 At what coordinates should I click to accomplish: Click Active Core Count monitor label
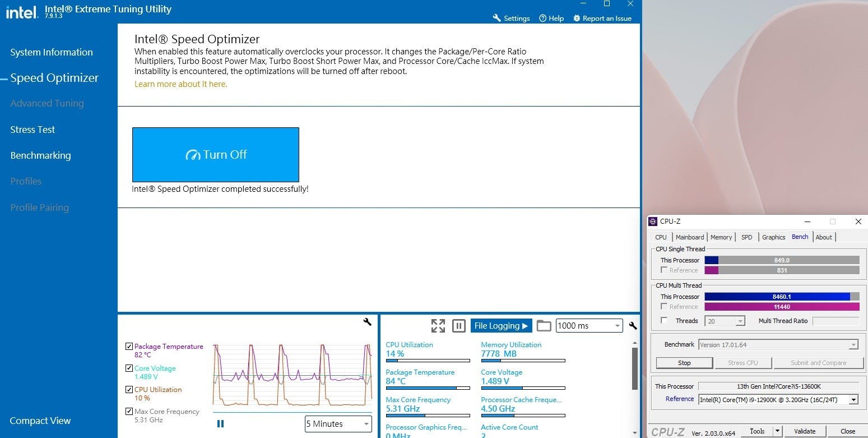tap(509, 427)
